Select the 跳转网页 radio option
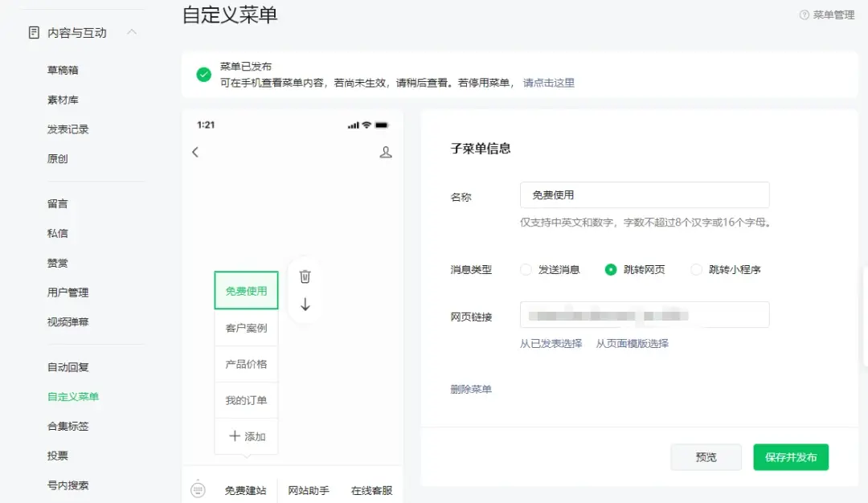Screen dimensions: 868x503 [611, 269]
